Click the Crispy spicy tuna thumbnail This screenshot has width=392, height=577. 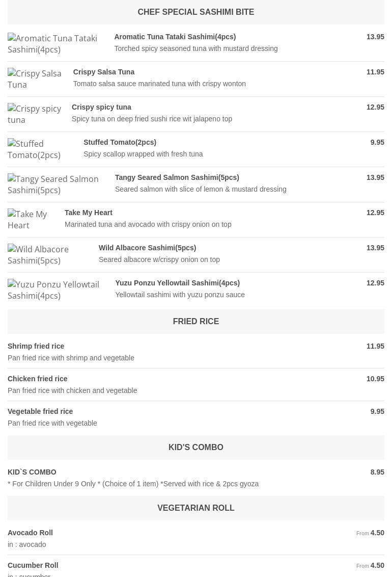[35, 114]
